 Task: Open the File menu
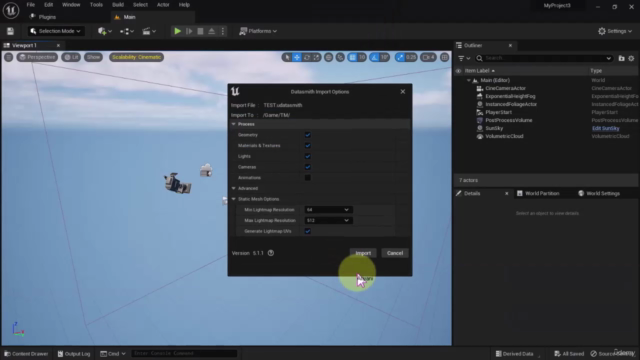click(31, 5)
